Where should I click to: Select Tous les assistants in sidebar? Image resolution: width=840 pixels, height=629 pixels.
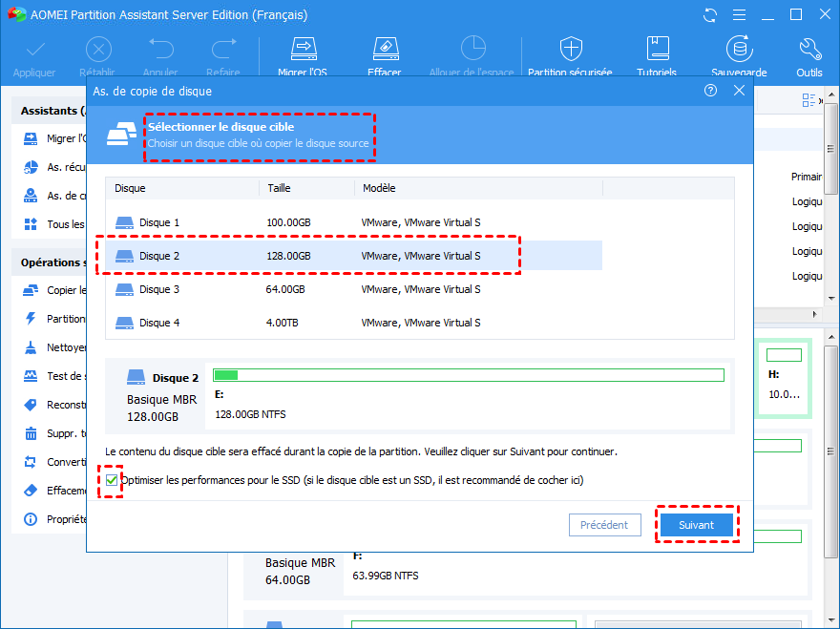pyautogui.click(x=54, y=224)
